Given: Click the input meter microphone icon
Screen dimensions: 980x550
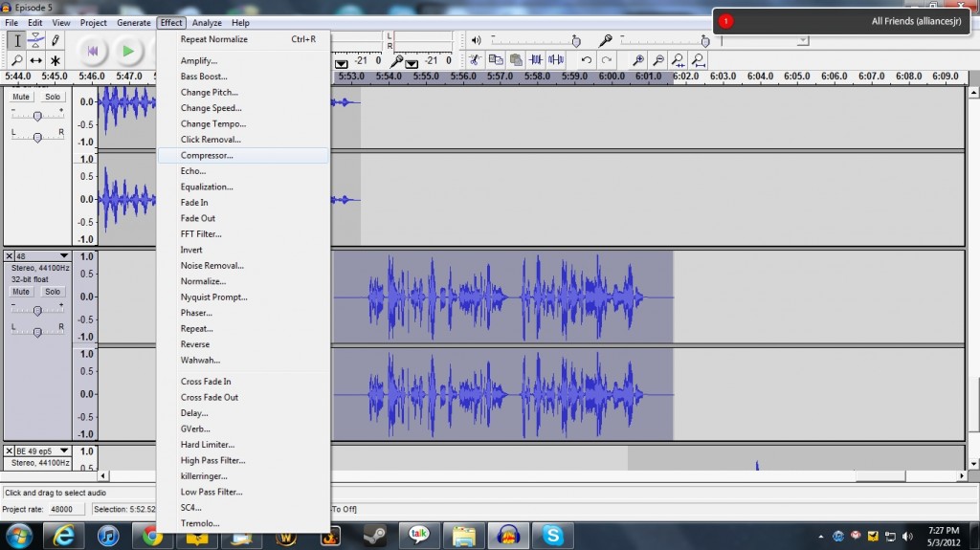Looking at the screenshot, I should pyautogui.click(x=396, y=61).
